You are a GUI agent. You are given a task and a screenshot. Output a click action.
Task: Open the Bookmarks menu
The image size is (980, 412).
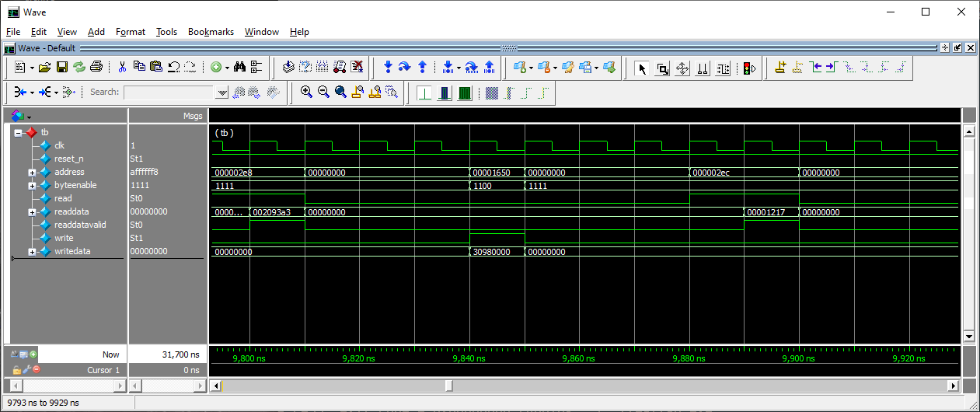pyautogui.click(x=211, y=32)
